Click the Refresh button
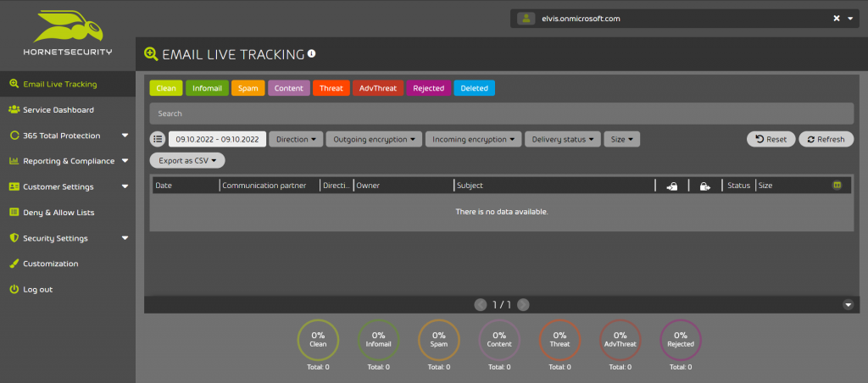 point(826,139)
